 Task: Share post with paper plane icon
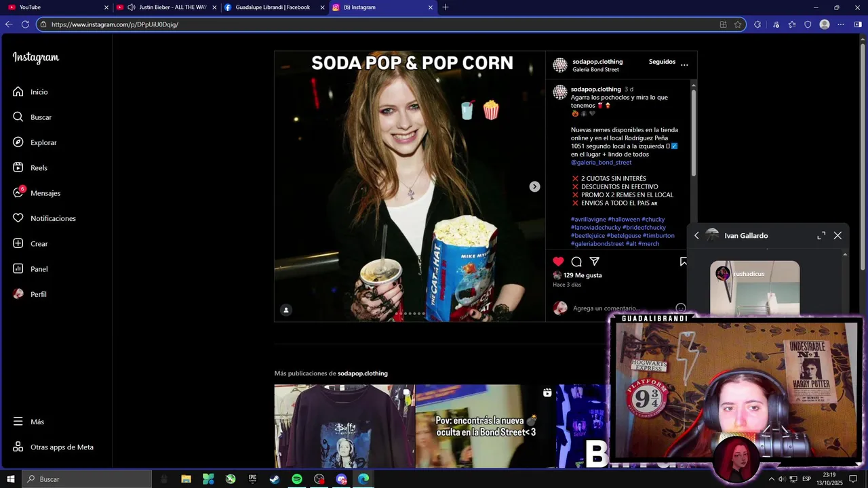tap(595, 262)
